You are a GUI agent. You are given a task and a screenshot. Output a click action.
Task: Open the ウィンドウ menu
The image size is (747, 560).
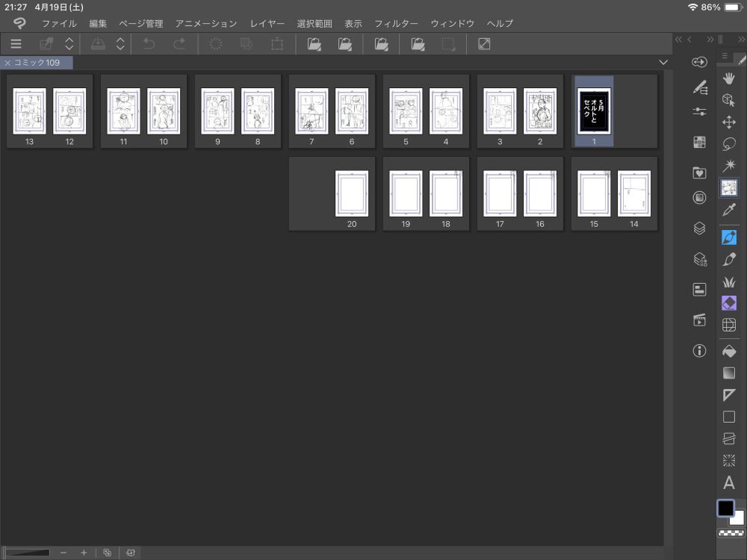pos(452,23)
